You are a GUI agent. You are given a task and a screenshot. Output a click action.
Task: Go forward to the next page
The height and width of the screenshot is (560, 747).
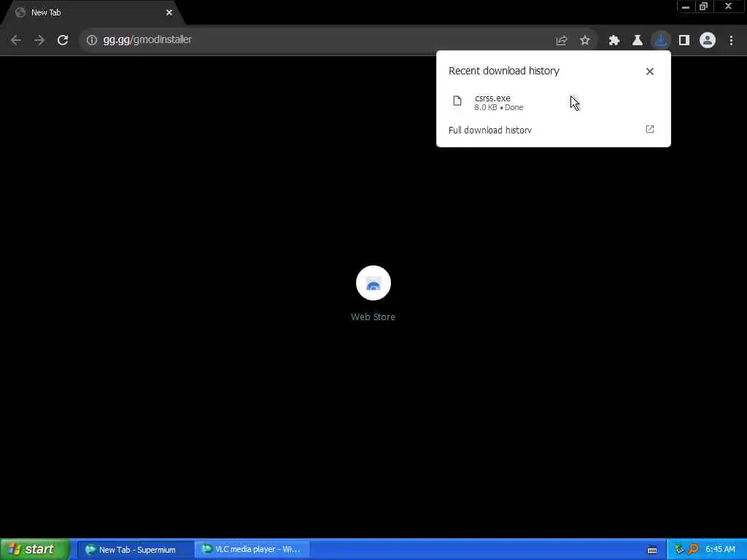(x=39, y=40)
